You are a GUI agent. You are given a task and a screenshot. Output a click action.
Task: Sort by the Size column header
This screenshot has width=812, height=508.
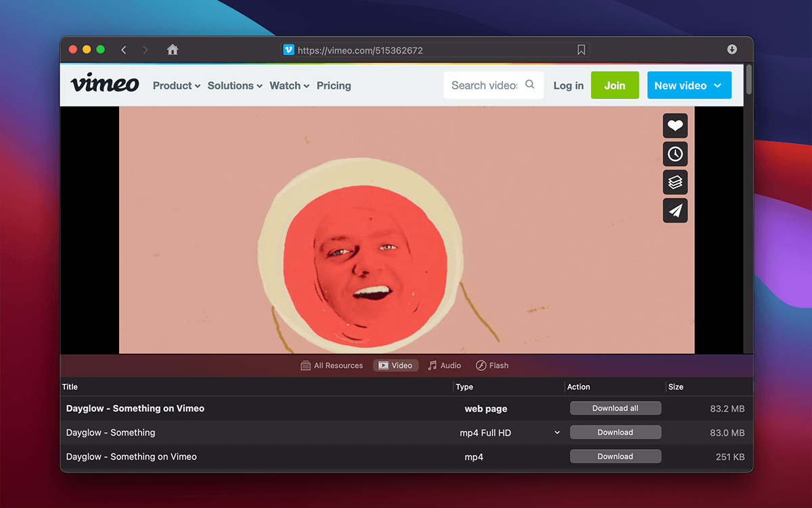[x=709, y=387]
